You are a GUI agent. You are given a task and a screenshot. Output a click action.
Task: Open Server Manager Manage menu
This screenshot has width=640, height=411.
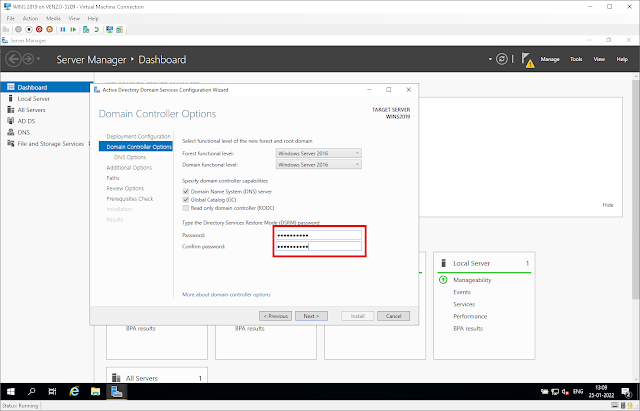click(550, 59)
